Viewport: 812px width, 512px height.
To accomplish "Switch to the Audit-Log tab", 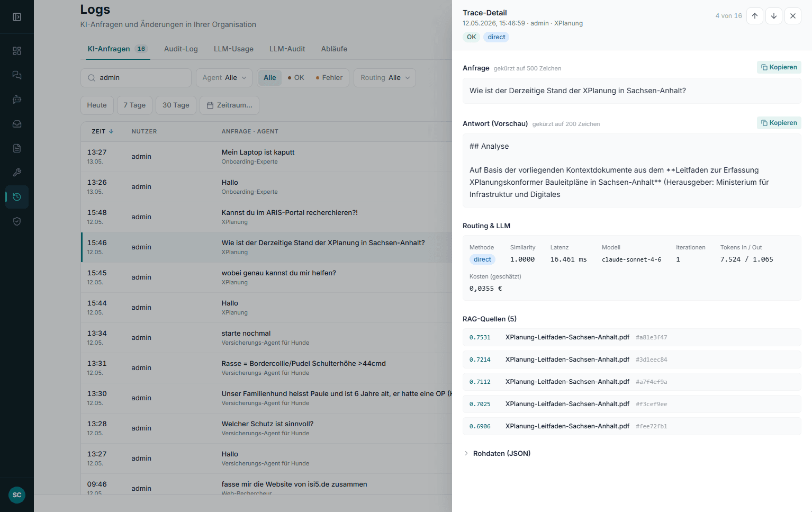I will tap(181, 49).
